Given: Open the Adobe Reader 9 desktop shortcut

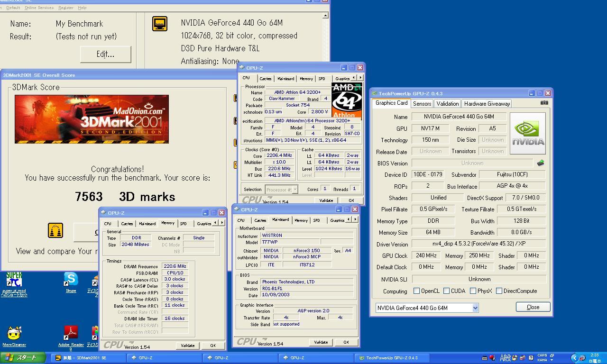Looking at the screenshot, I should 71,338.
